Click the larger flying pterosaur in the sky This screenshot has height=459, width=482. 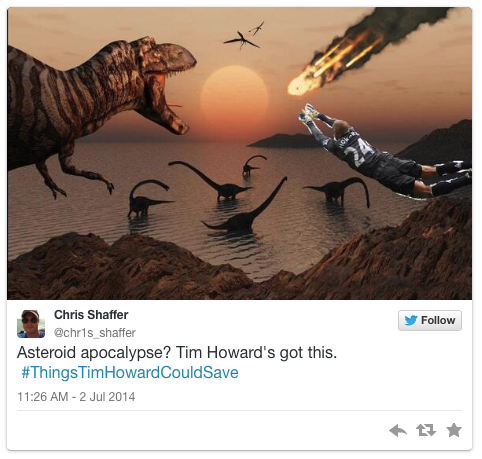coord(241,41)
